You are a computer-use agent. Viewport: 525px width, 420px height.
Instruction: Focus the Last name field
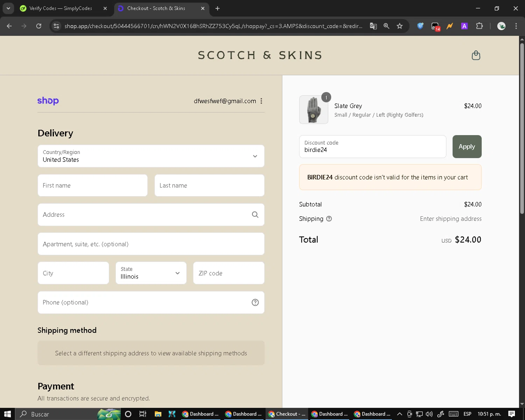pos(209,185)
